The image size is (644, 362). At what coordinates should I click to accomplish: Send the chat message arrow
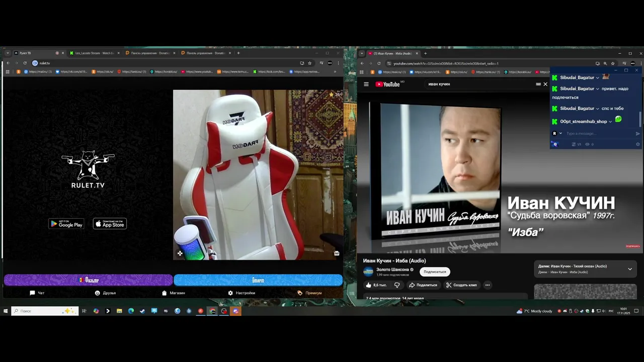637,133
